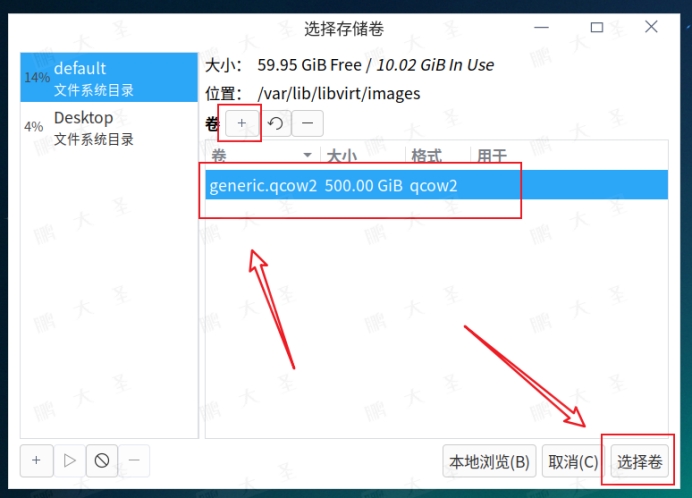Start the selected storage pool

click(69, 460)
